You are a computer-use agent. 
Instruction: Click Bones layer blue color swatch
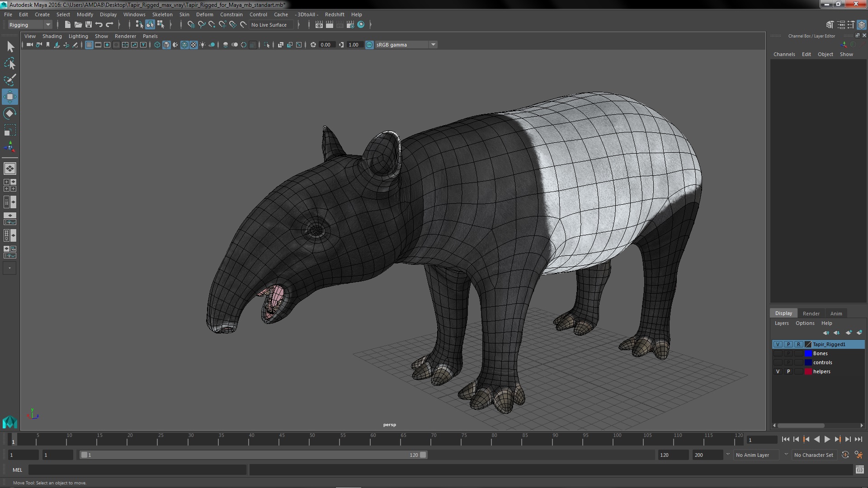(x=808, y=353)
